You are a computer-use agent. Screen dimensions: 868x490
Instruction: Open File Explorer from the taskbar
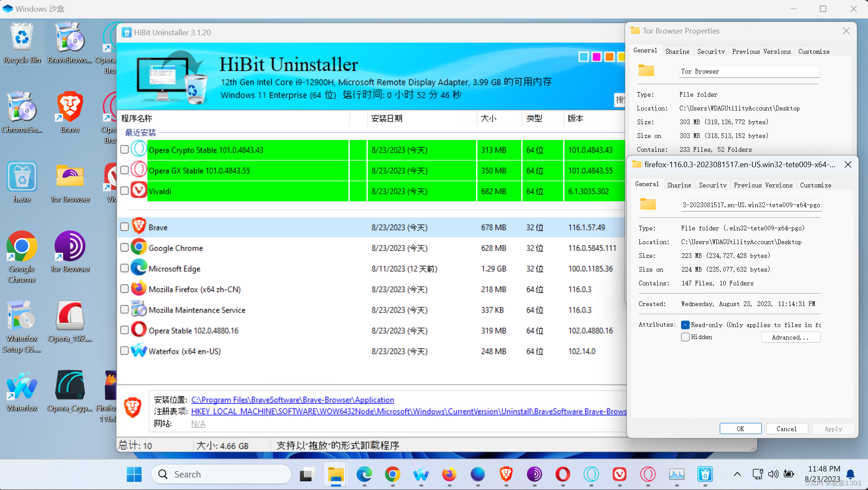point(336,475)
